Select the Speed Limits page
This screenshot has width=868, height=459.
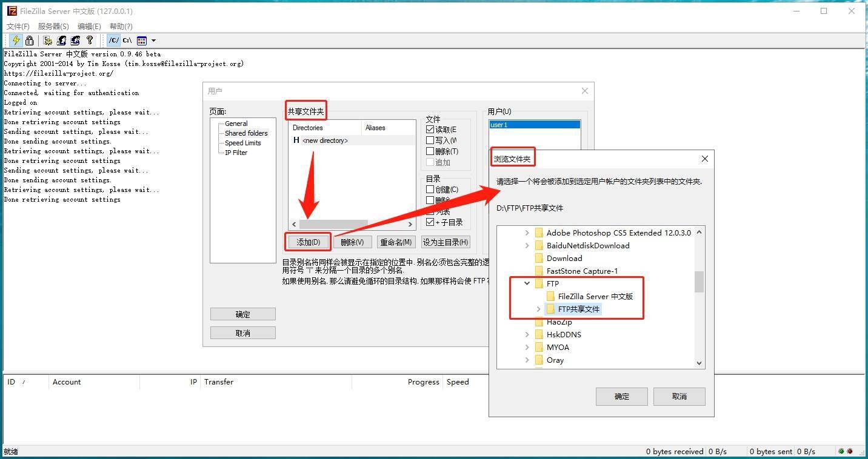[x=242, y=143]
